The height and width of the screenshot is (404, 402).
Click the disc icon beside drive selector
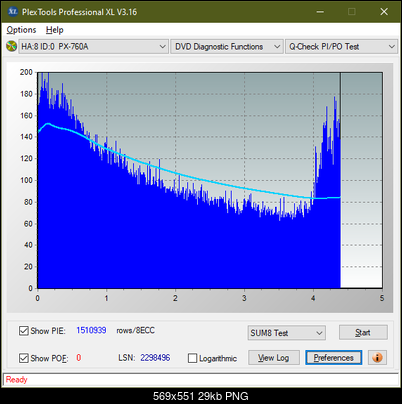[11, 46]
